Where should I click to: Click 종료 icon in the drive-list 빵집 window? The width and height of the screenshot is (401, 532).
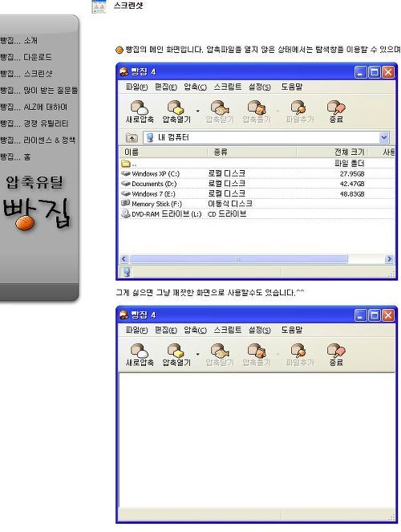pos(336,108)
